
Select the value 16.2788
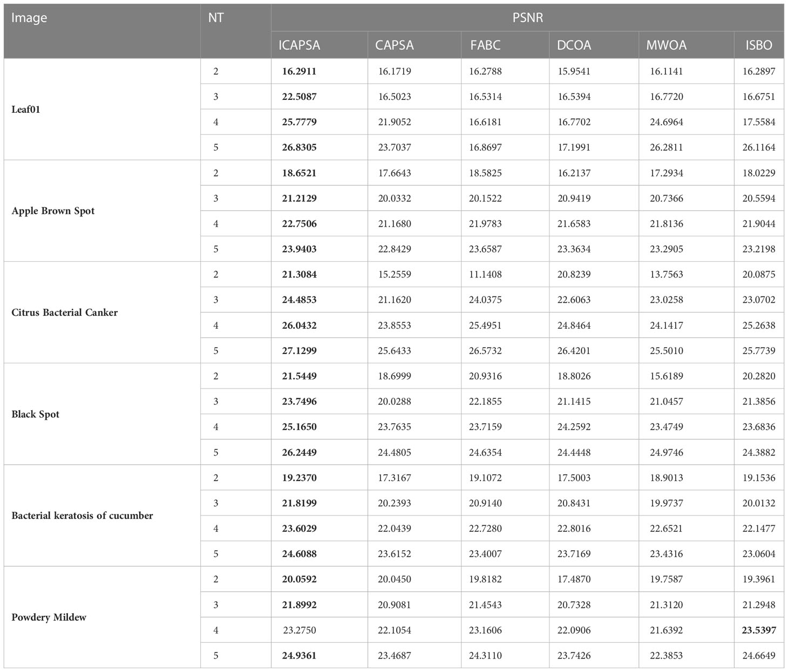point(485,71)
